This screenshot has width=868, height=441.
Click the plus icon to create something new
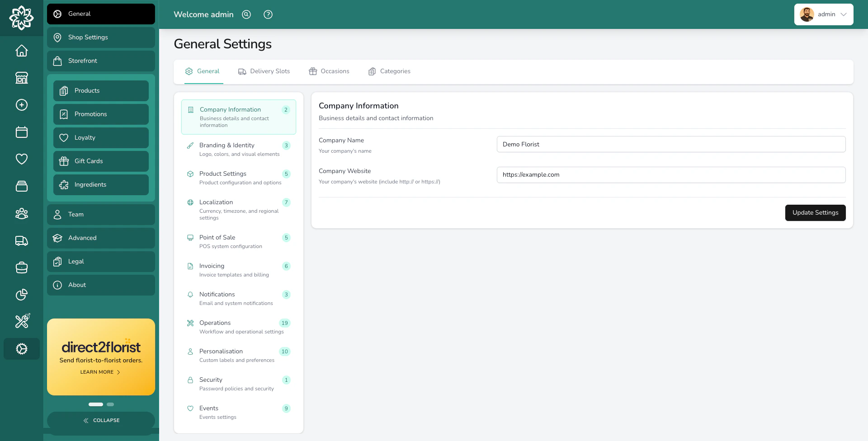point(21,105)
